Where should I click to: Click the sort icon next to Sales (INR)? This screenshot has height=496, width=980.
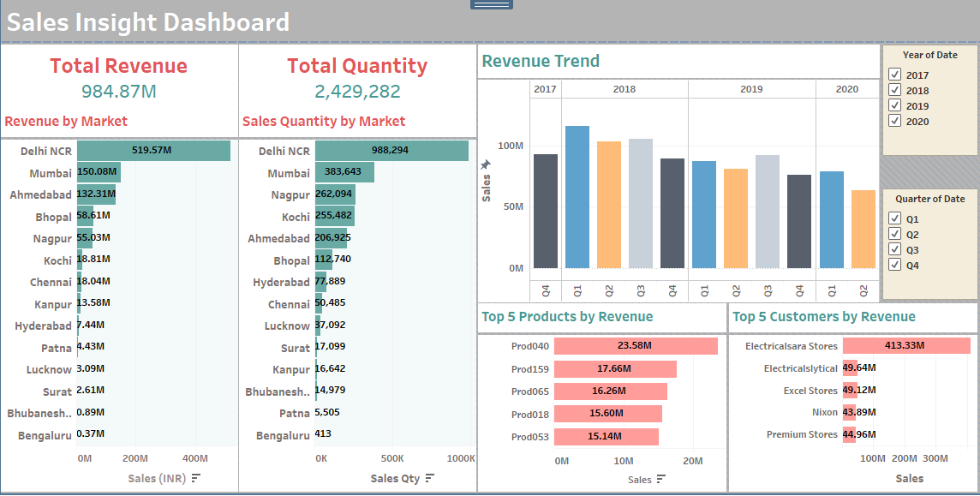click(x=195, y=478)
